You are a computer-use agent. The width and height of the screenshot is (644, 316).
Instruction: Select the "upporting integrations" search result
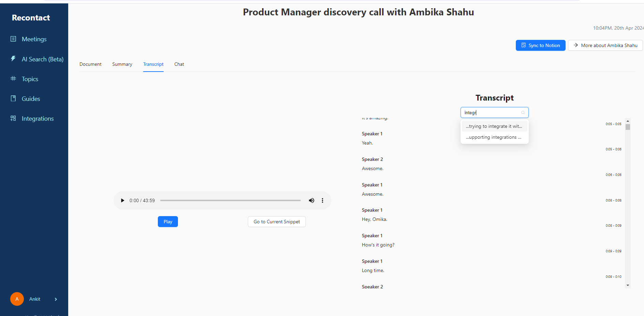click(494, 137)
